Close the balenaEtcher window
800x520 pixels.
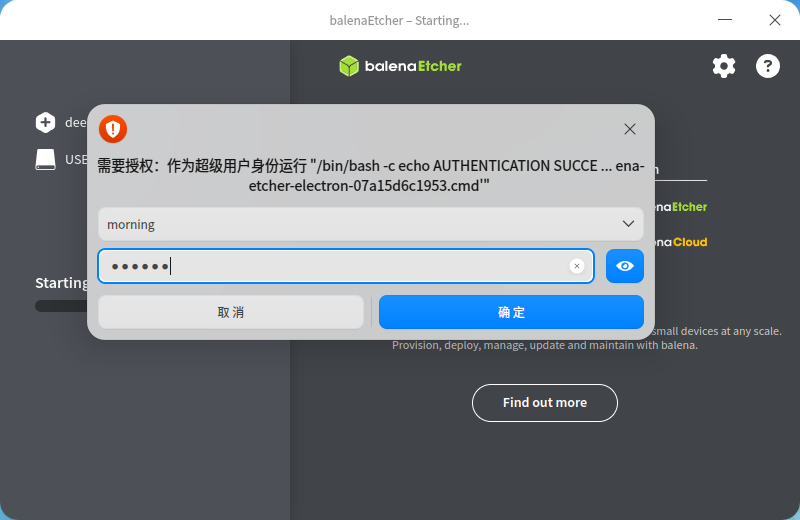click(x=774, y=20)
